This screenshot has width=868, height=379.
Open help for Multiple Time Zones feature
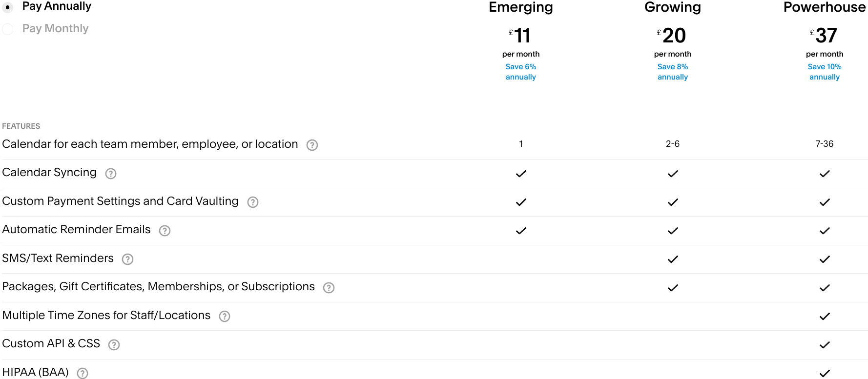(225, 316)
